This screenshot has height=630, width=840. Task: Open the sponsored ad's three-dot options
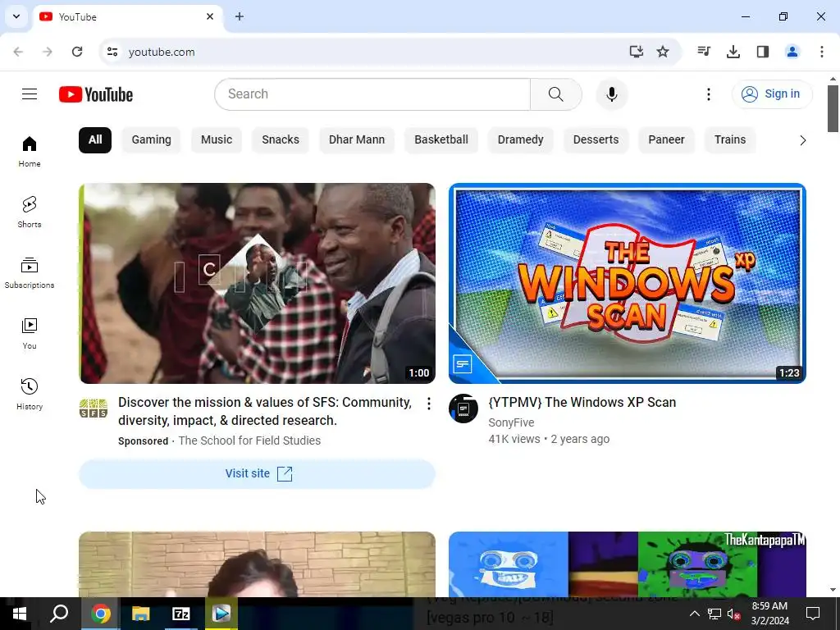pyautogui.click(x=428, y=404)
